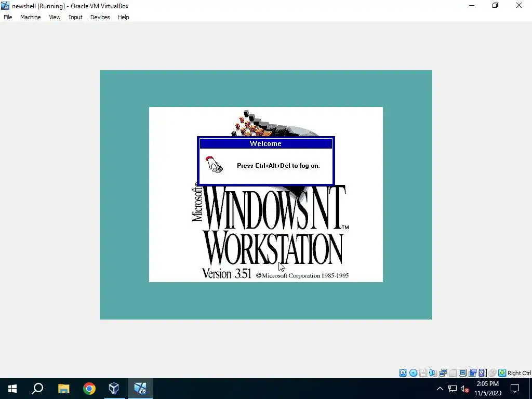Click the grayed-out shared folders indicator icon
532x399 pixels.
click(x=453, y=373)
